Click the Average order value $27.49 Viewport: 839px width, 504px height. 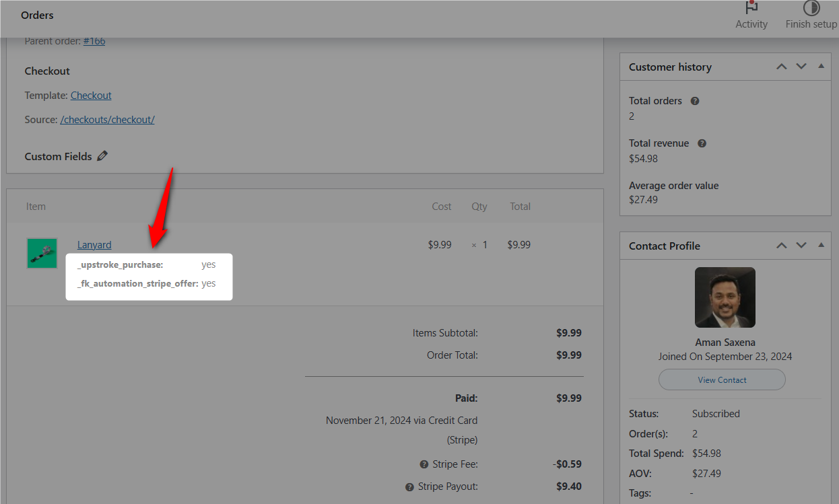pos(643,200)
